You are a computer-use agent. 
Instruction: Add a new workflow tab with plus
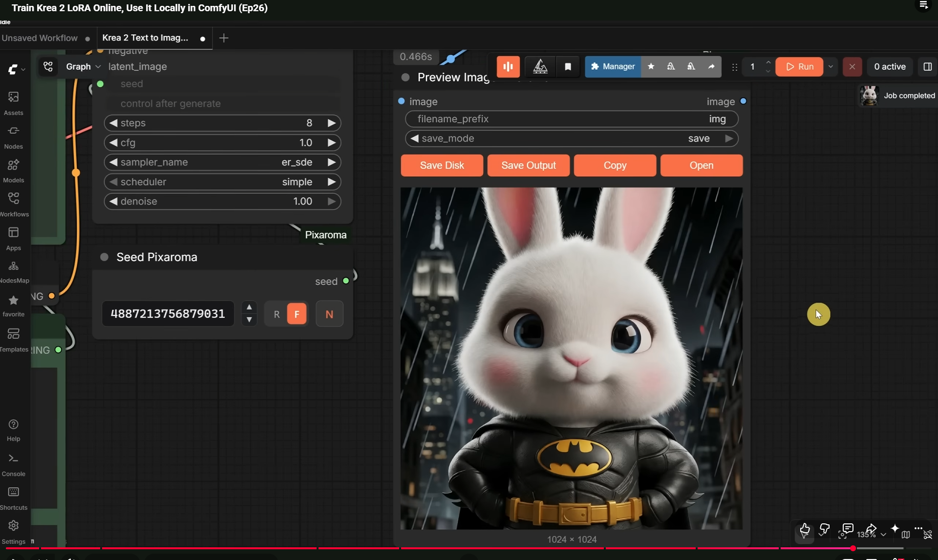click(224, 38)
